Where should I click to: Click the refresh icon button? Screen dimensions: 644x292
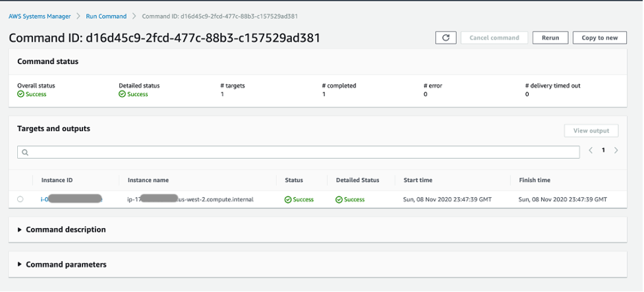[x=446, y=38]
